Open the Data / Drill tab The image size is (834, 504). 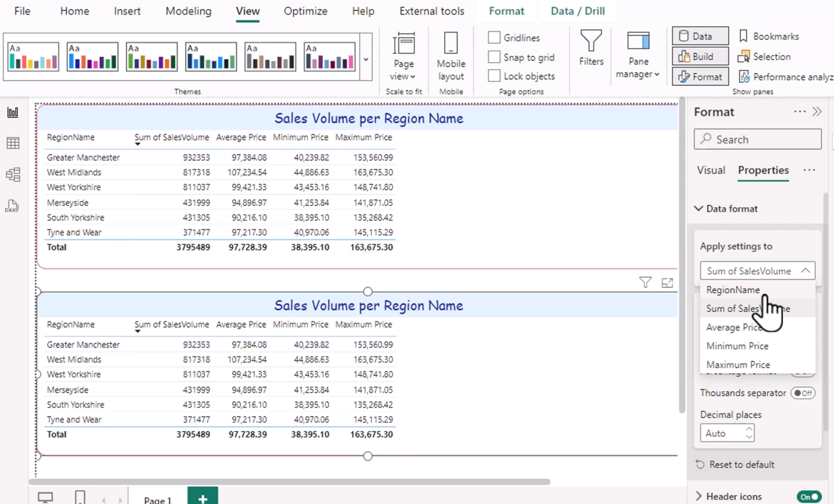click(x=577, y=11)
